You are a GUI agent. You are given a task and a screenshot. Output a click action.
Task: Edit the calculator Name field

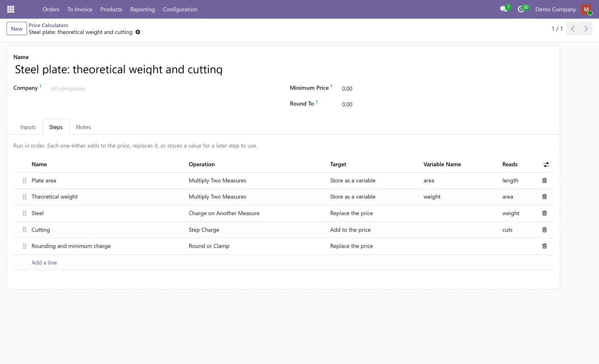coord(283,69)
